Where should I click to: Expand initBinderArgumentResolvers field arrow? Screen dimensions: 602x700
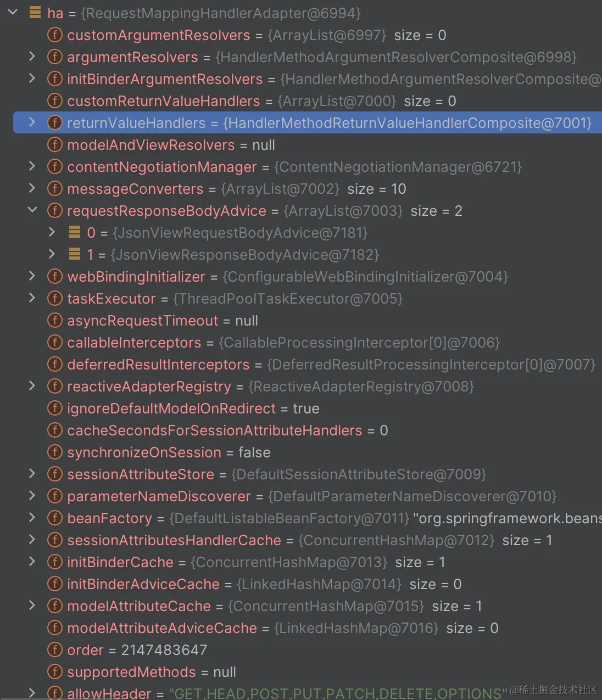(x=32, y=78)
